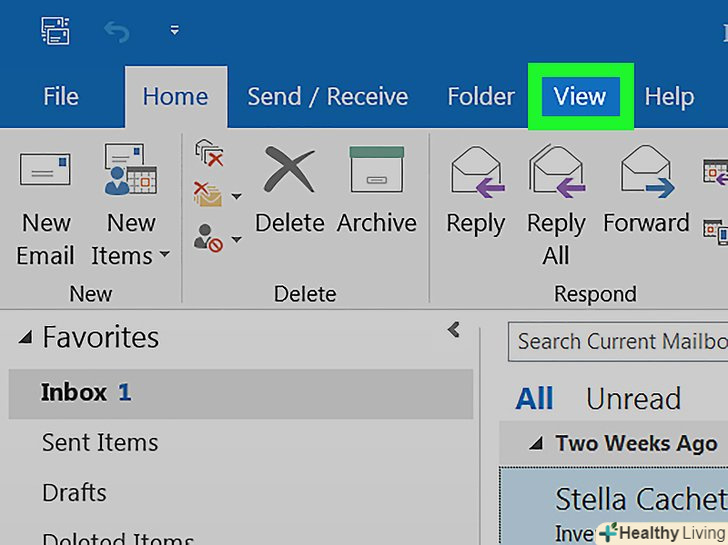
Task: Show All messages filter
Action: (534, 398)
